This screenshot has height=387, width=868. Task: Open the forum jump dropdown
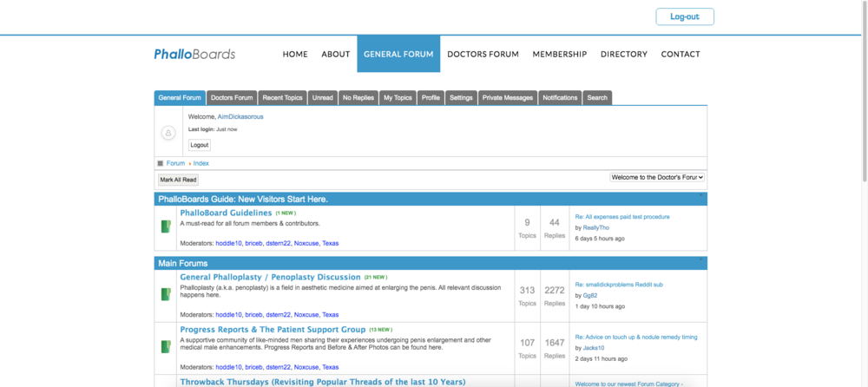coord(657,177)
